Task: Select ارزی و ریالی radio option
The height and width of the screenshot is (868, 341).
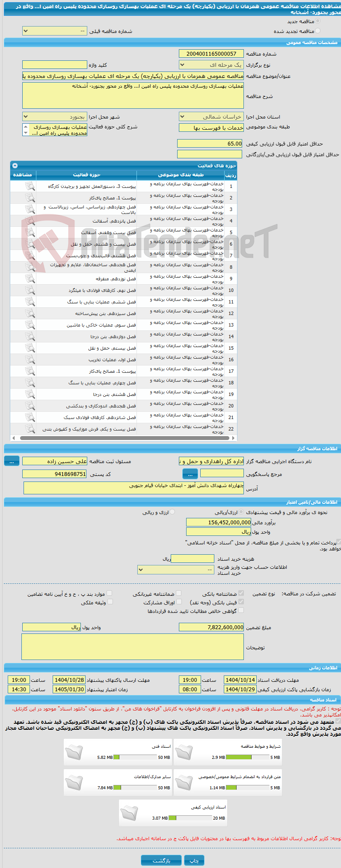Action: pos(172,512)
